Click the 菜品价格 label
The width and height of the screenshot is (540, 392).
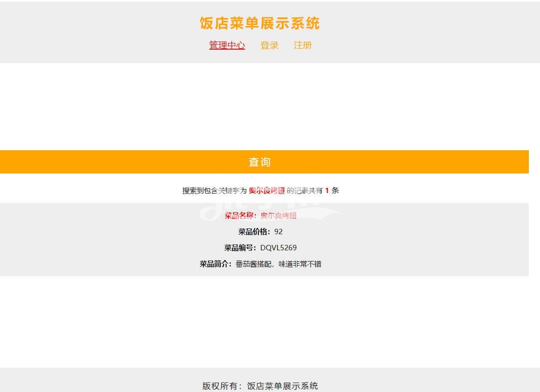click(254, 232)
